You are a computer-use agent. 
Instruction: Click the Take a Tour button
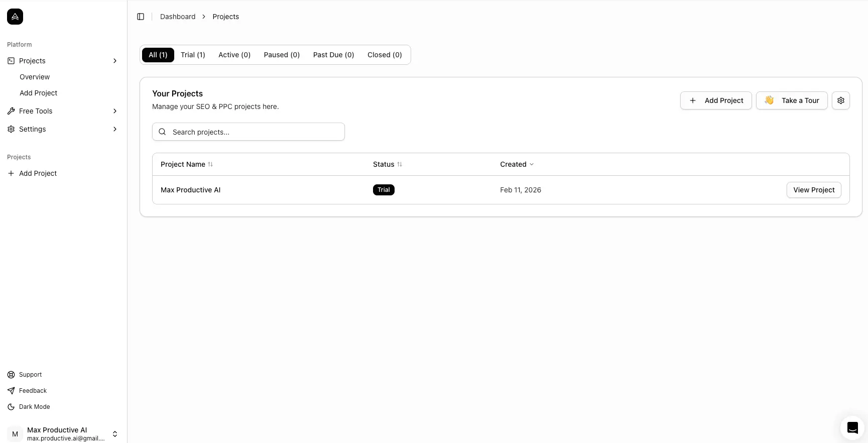pos(792,100)
